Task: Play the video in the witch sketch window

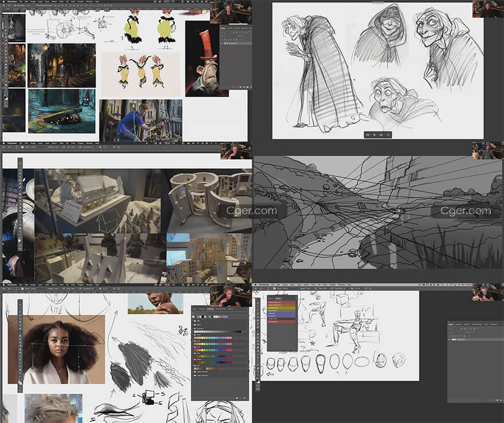Action: pyautogui.click(x=375, y=135)
